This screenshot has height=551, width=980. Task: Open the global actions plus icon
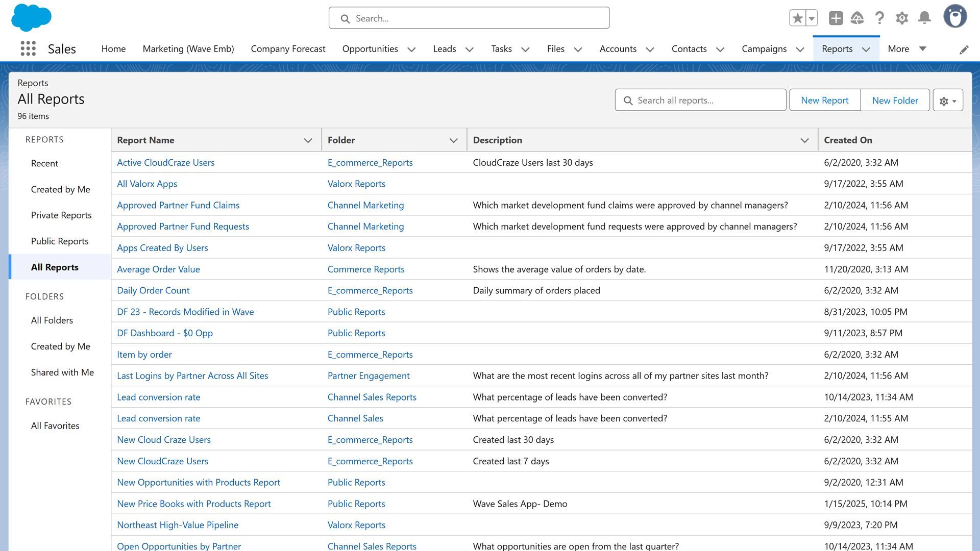836,17
